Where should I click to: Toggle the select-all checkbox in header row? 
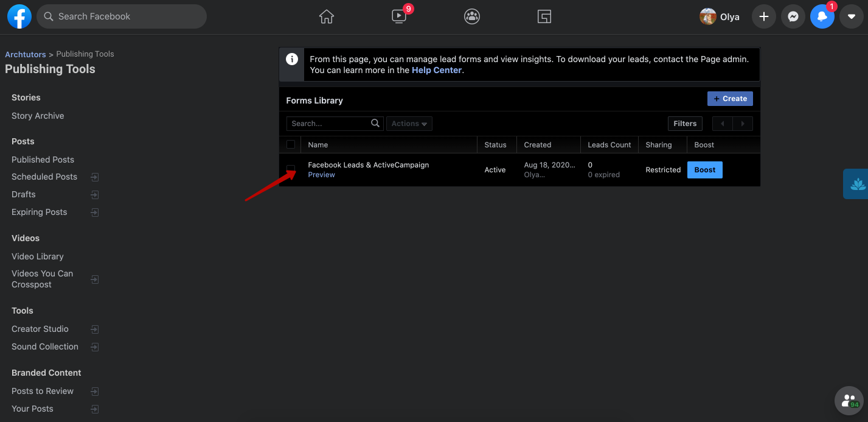(291, 144)
